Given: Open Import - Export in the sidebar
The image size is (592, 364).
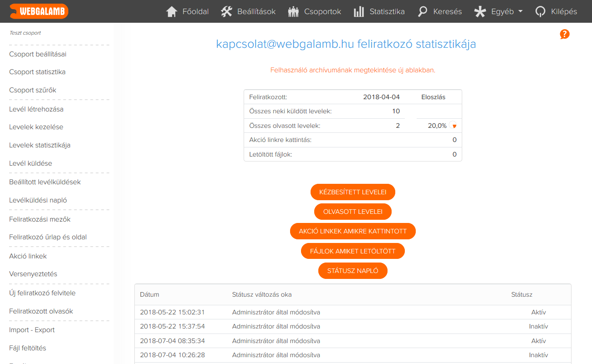Looking at the screenshot, I should pos(32,330).
